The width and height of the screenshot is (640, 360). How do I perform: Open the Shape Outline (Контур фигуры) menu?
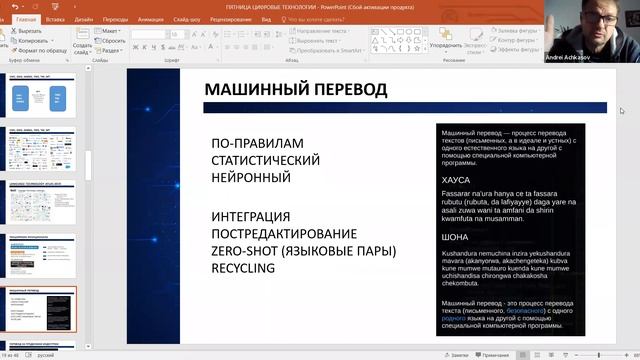[513, 40]
